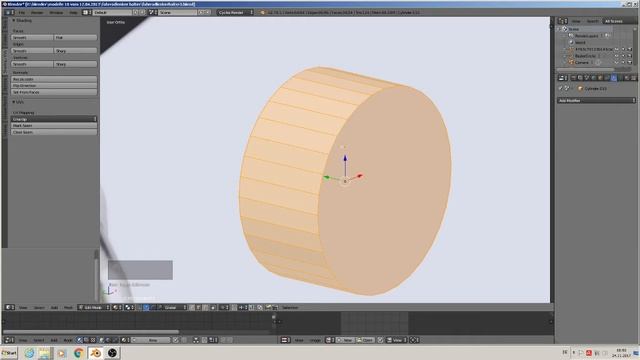The height and width of the screenshot is (360, 640).
Task: Click Flip Direction button
Action: [x=54, y=86]
